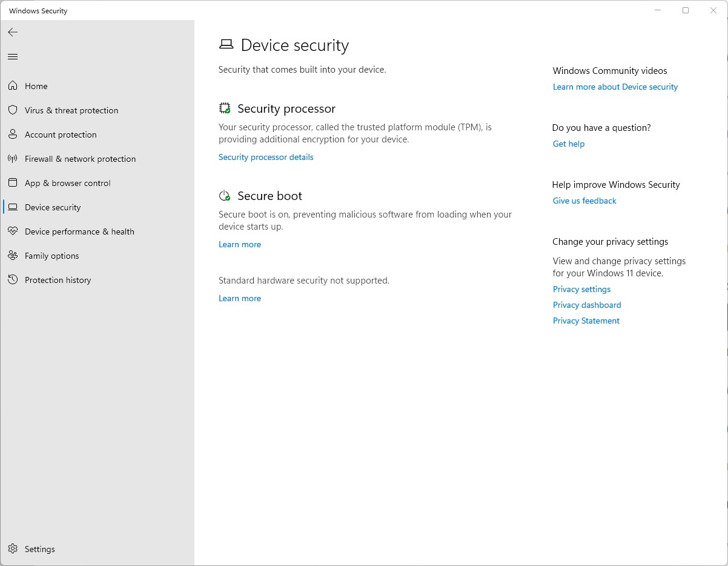Click the Home house icon
Screen dimensions: 728x566
point(13,86)
